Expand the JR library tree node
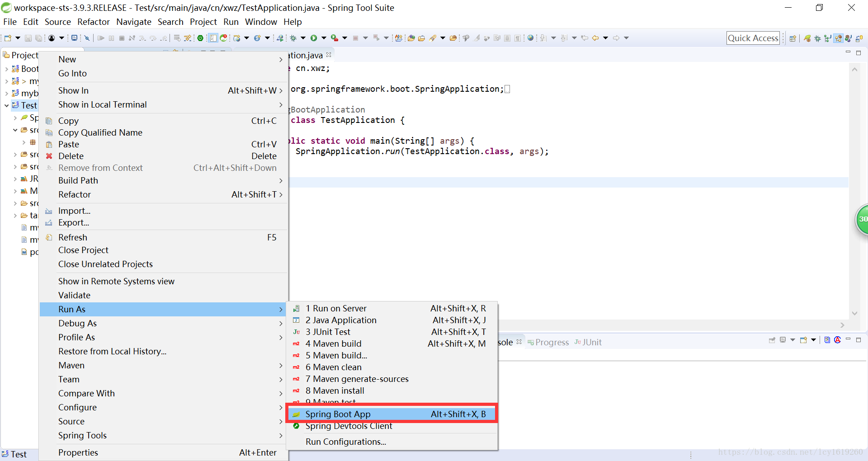Viewport: 868px width, 461px height. (x=15, y=179)
